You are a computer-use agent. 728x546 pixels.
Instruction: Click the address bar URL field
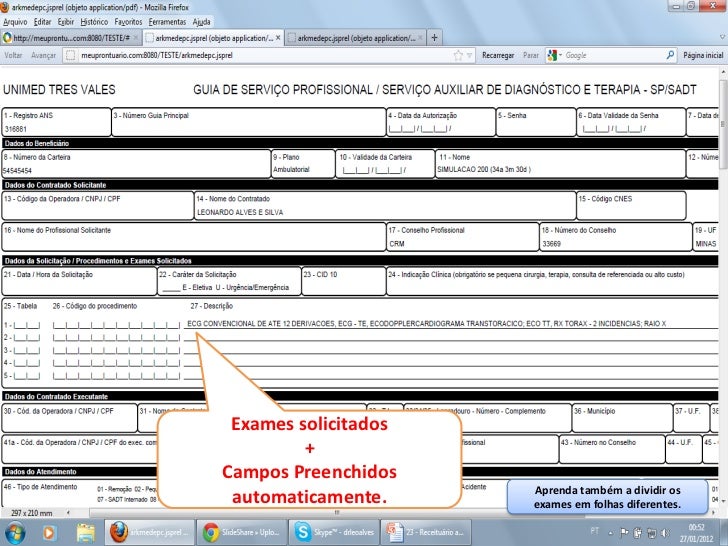click(265, 55)
